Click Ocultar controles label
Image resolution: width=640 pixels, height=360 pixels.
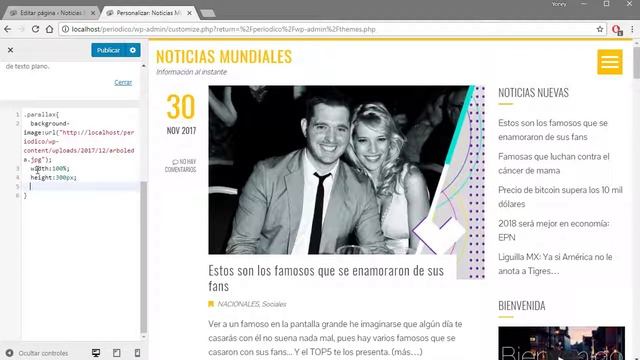43,353
